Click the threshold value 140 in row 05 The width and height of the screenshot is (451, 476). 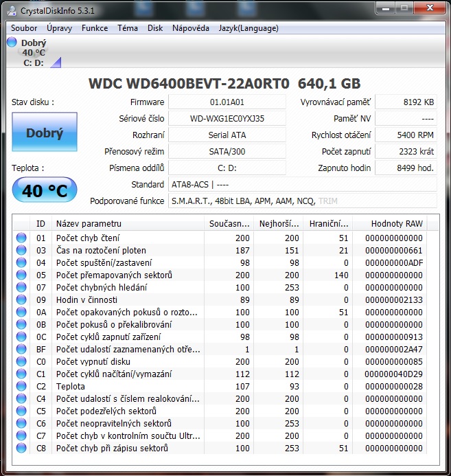[x=341, y=275]
